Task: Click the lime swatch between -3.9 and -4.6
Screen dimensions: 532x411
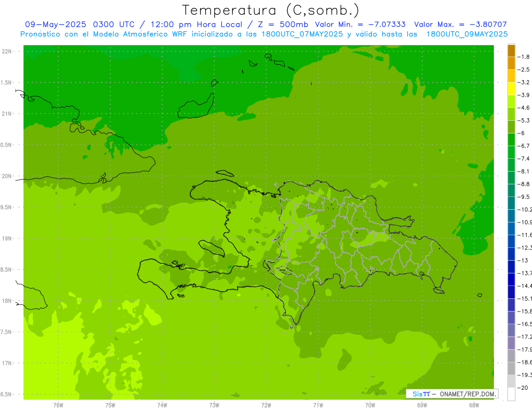Action: [511, 102]
